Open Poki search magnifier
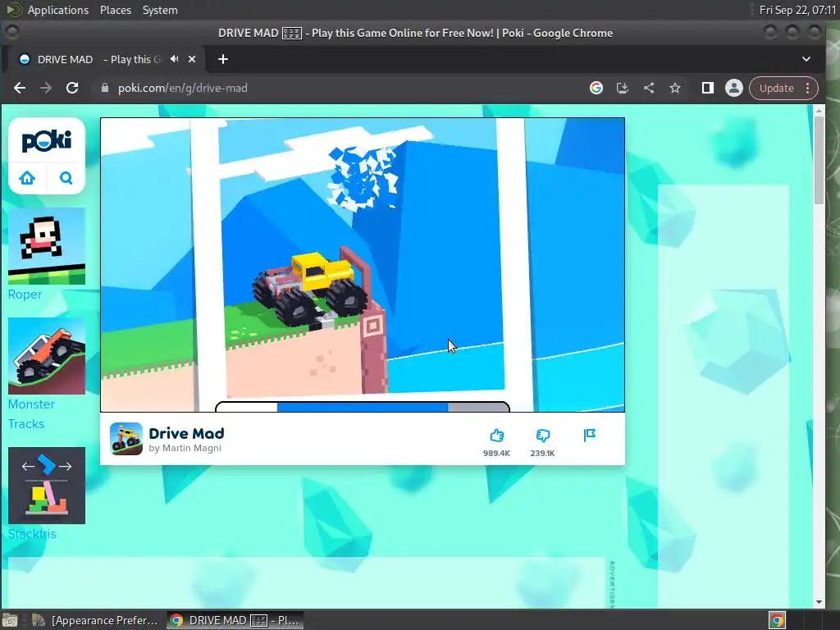This screenshot has height=630, width=840. click(66, 178)
